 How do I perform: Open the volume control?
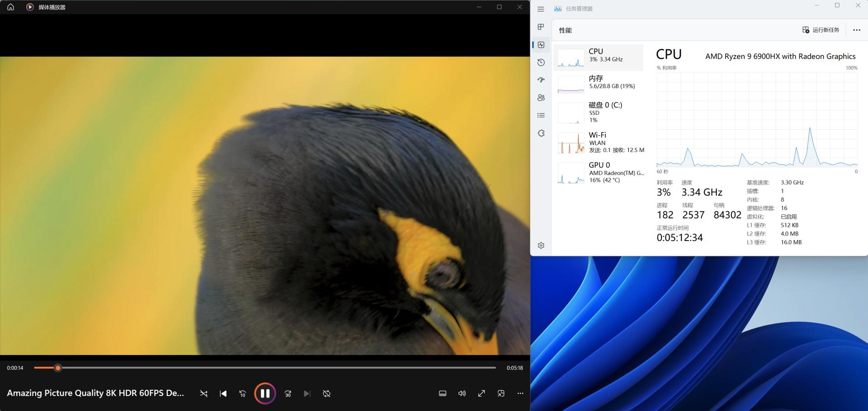pos(462,393)
